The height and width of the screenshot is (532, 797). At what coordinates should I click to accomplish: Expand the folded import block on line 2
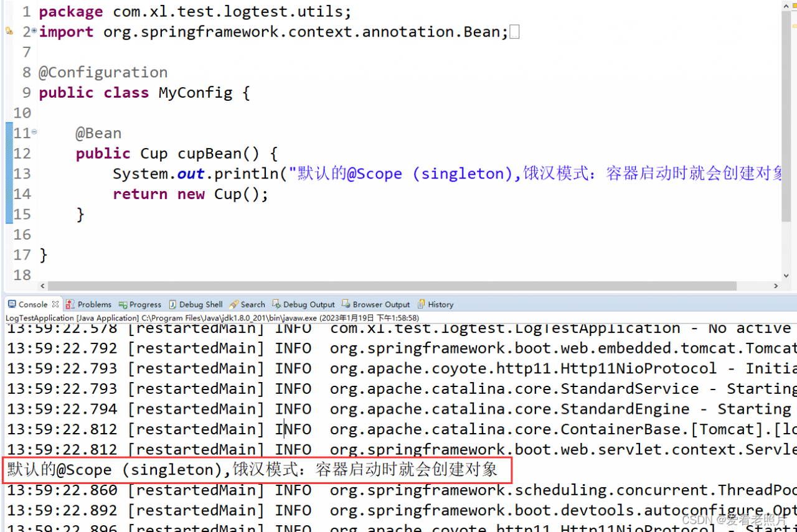pyautogui.click(x=34, y=30)
